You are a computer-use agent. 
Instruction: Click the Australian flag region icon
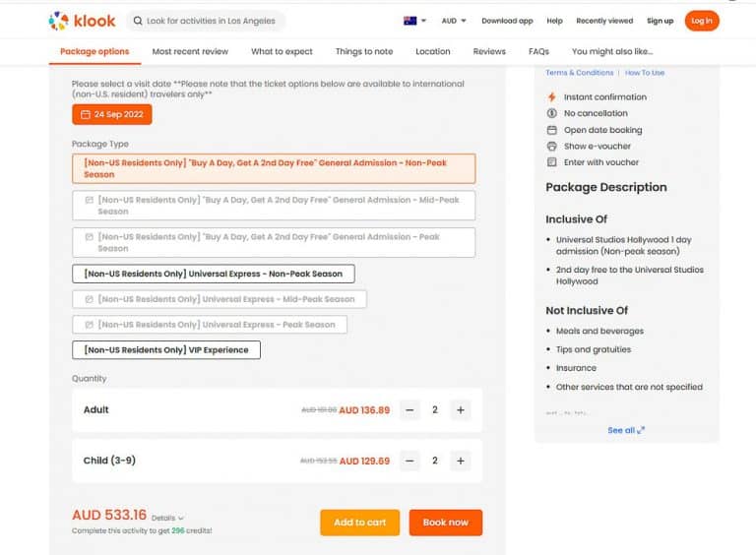coord(410,21)
